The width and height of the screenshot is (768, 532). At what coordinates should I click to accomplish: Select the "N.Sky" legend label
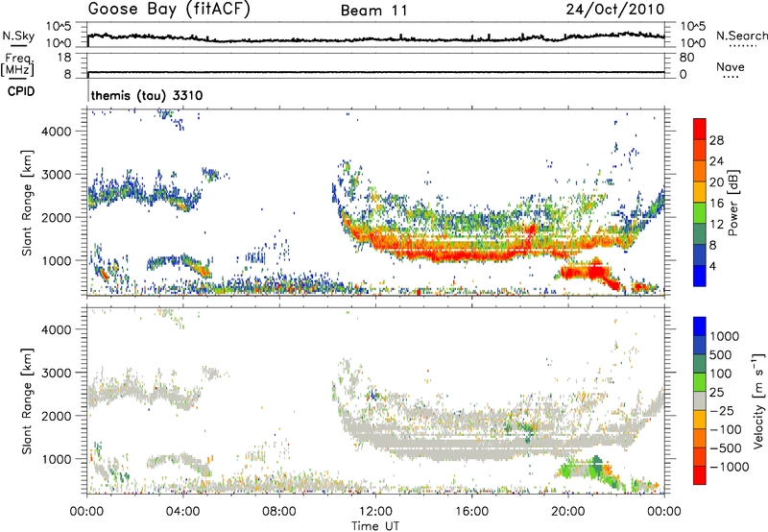point(18,36)
